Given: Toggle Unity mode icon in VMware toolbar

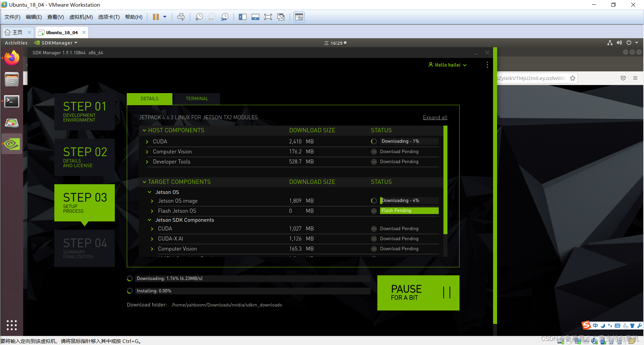Looking at the screenshot, I should [x=281, y=17].
